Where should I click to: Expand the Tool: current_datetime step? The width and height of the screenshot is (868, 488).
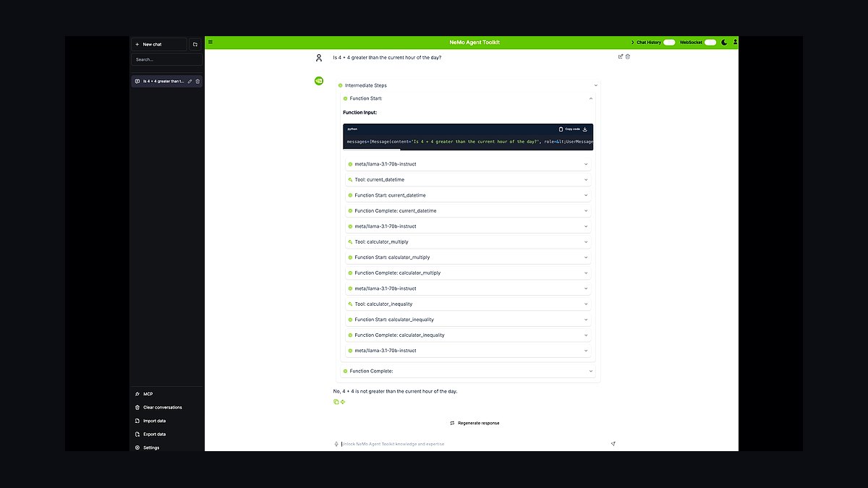(468, 179)
